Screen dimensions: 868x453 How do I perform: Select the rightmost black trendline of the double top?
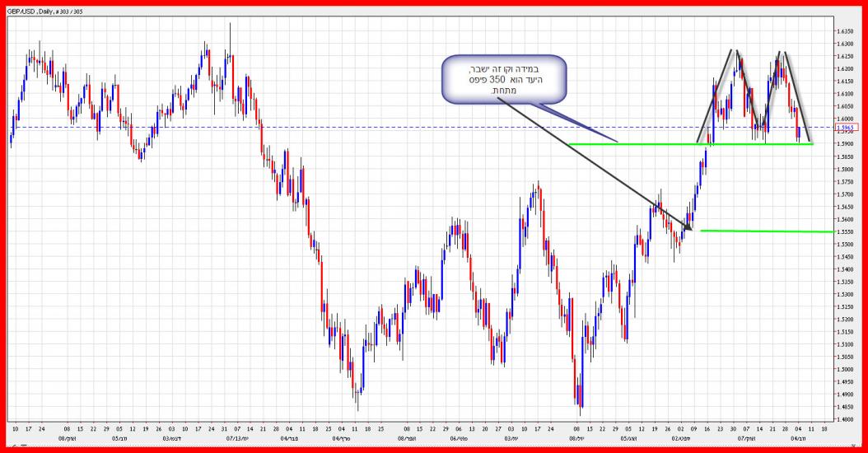pyautogui.click(x=798, y=96)
